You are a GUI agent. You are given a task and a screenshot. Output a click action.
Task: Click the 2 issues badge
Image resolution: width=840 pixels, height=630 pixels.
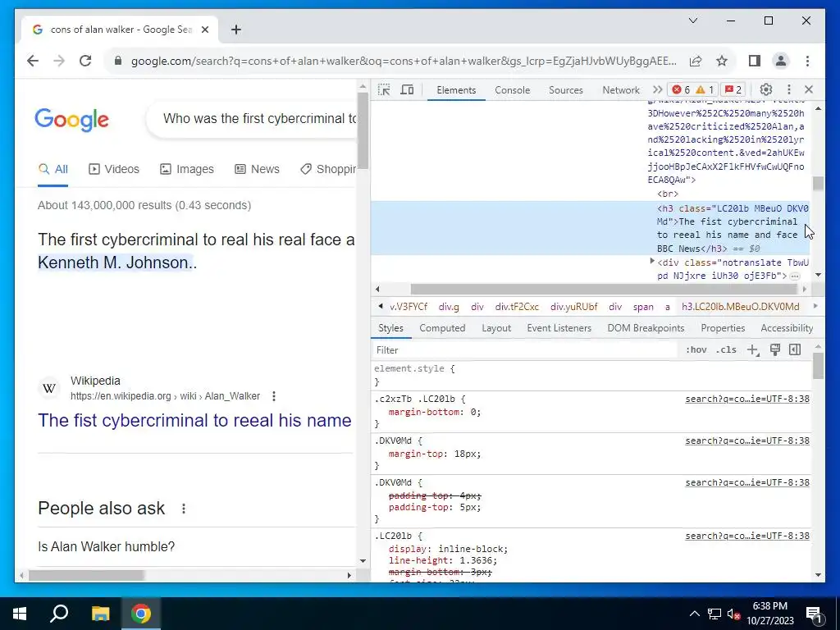click(733, 90)
